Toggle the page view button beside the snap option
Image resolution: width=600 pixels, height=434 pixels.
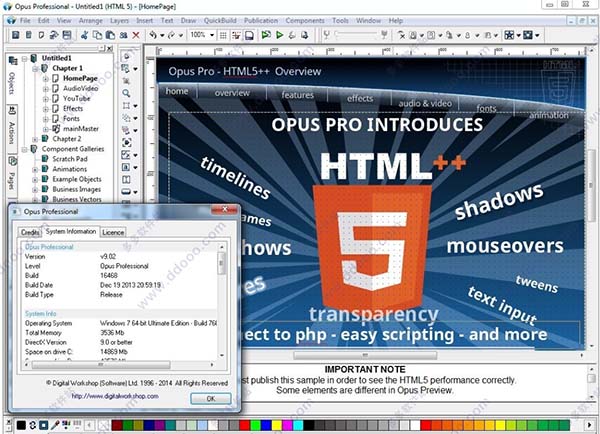(249, 35)
